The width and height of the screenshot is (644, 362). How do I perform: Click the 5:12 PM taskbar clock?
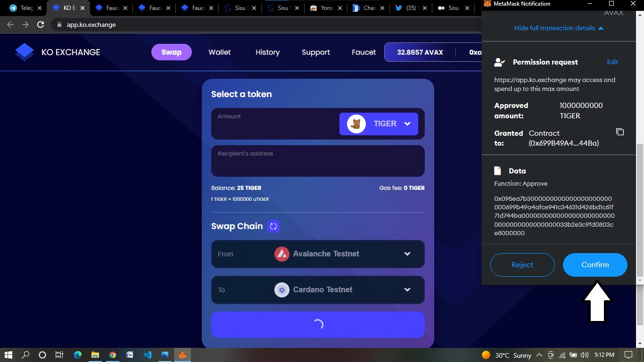pyautogui.click(x=603, y=355)
